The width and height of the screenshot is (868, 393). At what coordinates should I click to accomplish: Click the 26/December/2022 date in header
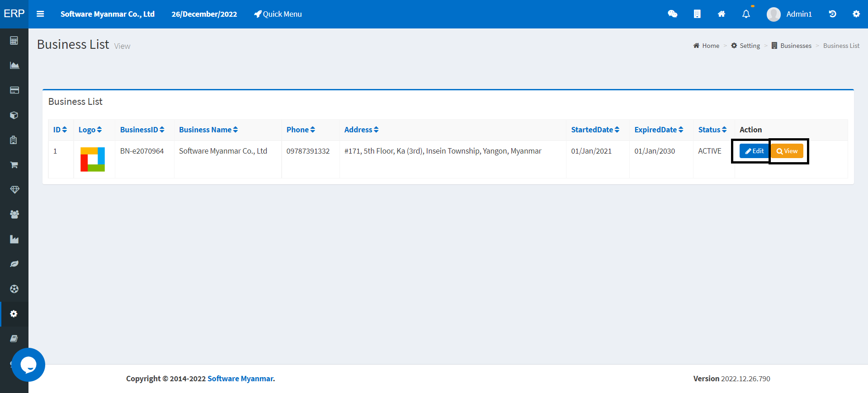204,14
